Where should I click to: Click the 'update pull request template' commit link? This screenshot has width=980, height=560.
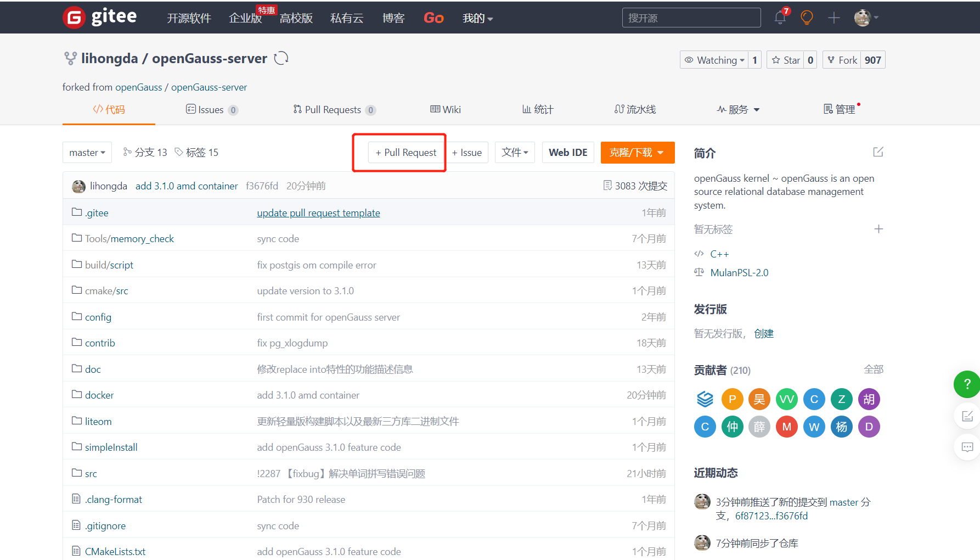318,213
